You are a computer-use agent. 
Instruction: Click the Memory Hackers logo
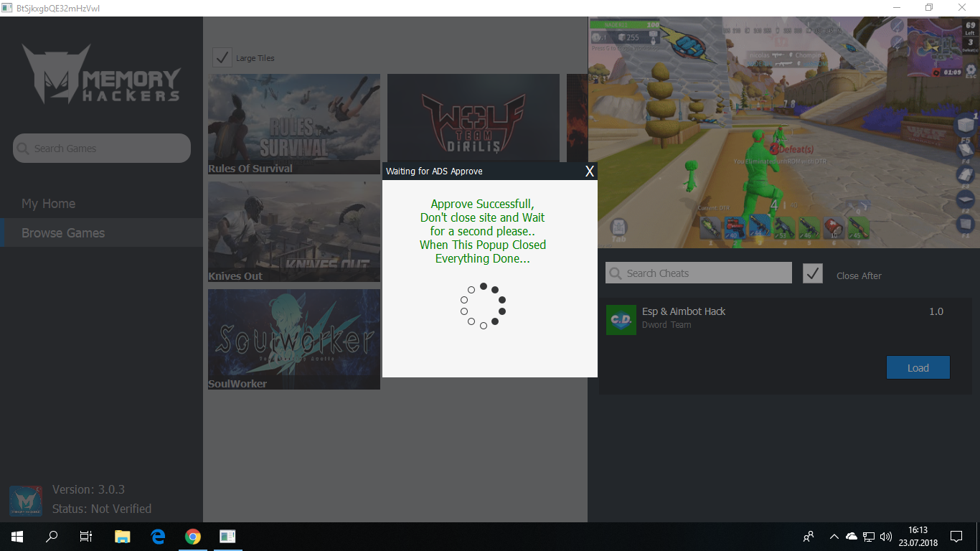(x=101, y=74)
